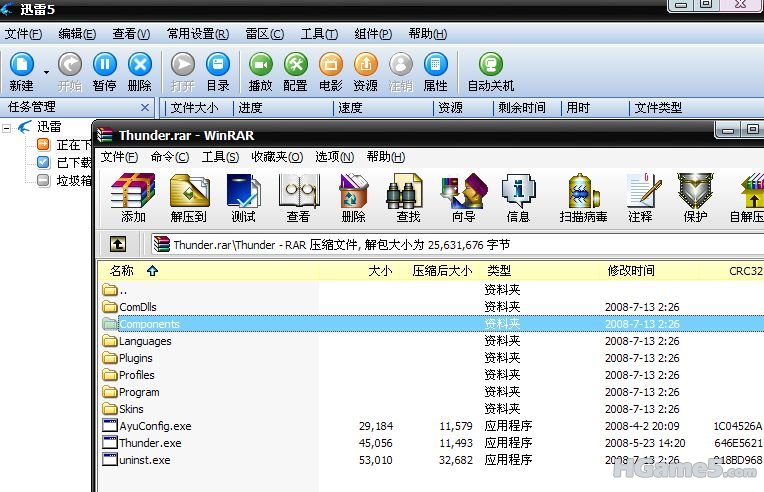The image size is (764, 492).
Task: Click Xunlei's 新建 (New) task icon
Action: point(22,64)
